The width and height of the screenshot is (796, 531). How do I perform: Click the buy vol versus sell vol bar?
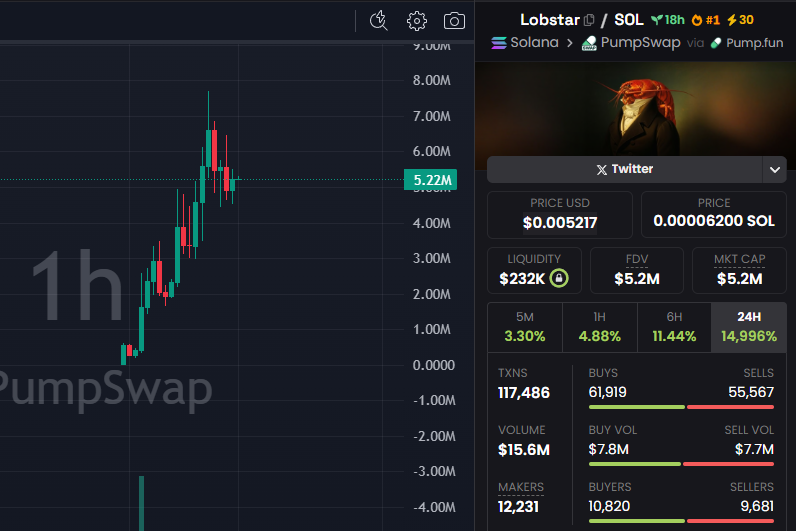(681, 464)
